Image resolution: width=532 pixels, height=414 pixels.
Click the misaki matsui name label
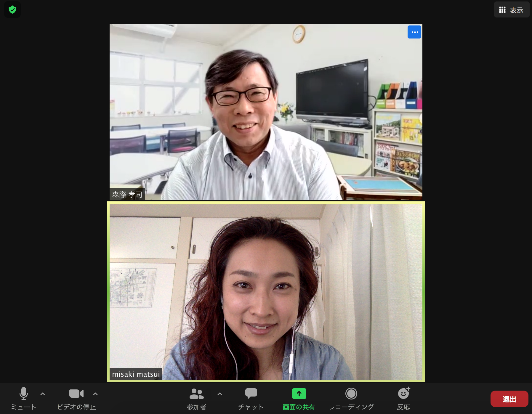pyautogui.click(x=136, y=374)
